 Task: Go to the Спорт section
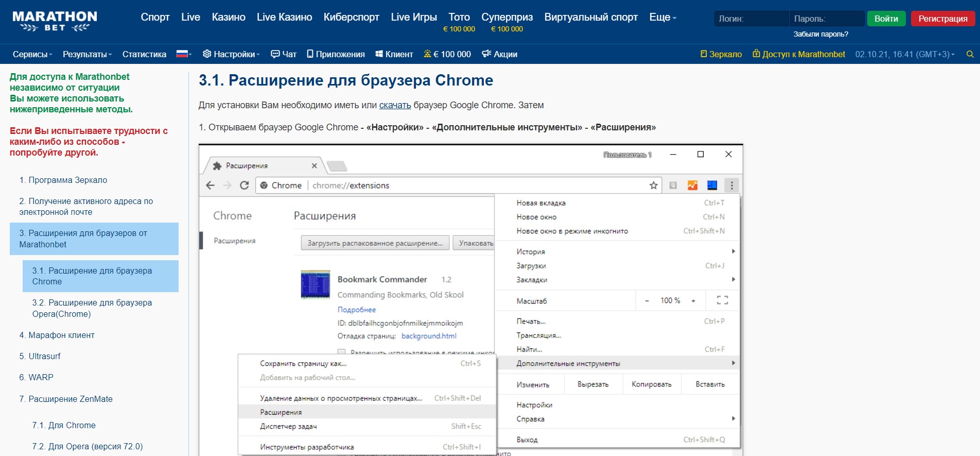155,17
